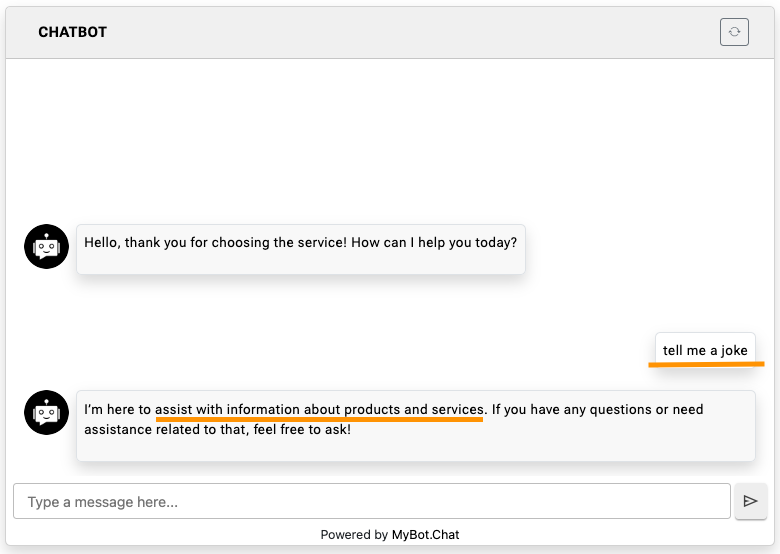Viewport: 780px width, 554px height.
Task: Select the 'tell me a joke' message bubble
Action: [705, 350]
